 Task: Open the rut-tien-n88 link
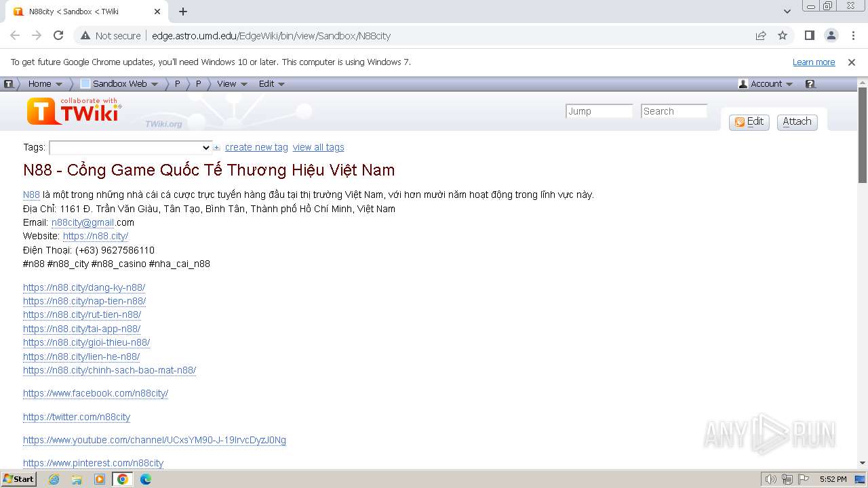click(82, 314)
